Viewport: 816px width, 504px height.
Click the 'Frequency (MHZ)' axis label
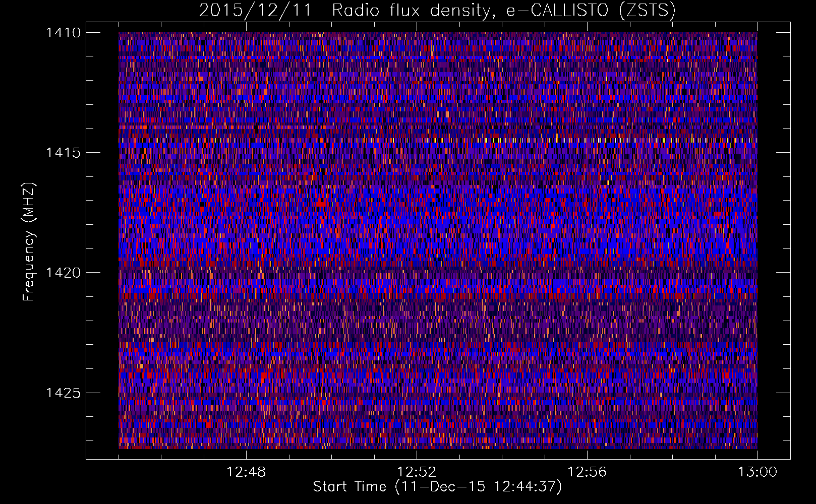coord(29,242)
